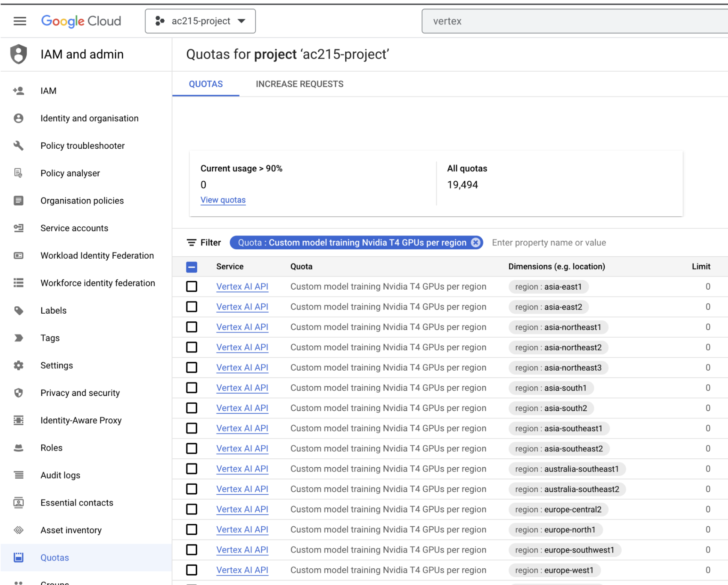Screen dimensions: 728x585
Task: Click the search box containing vertex
Action: (x=575, y=21)
